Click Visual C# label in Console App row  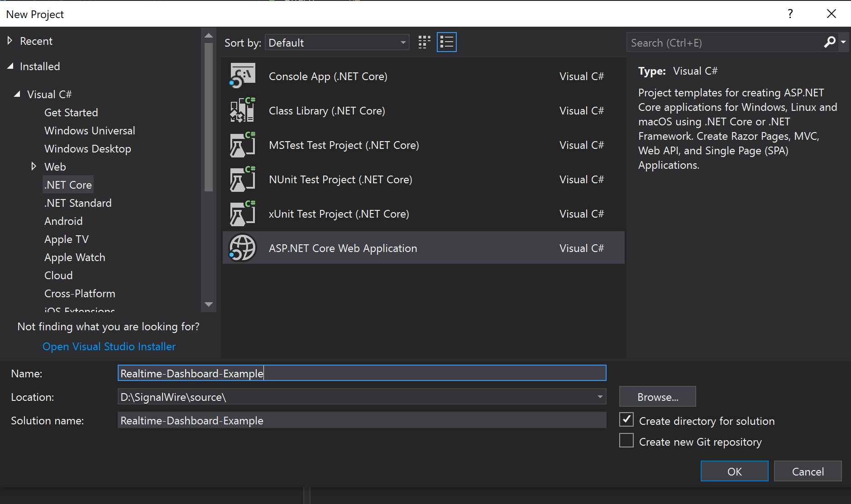582,76
